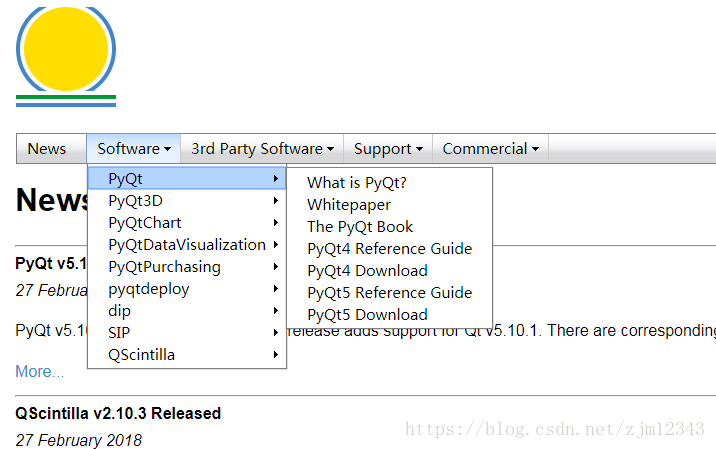The width and height of the screenshot is (716, 449).
Task: Open the Support dropdown menu
Action: click(388, 148)
